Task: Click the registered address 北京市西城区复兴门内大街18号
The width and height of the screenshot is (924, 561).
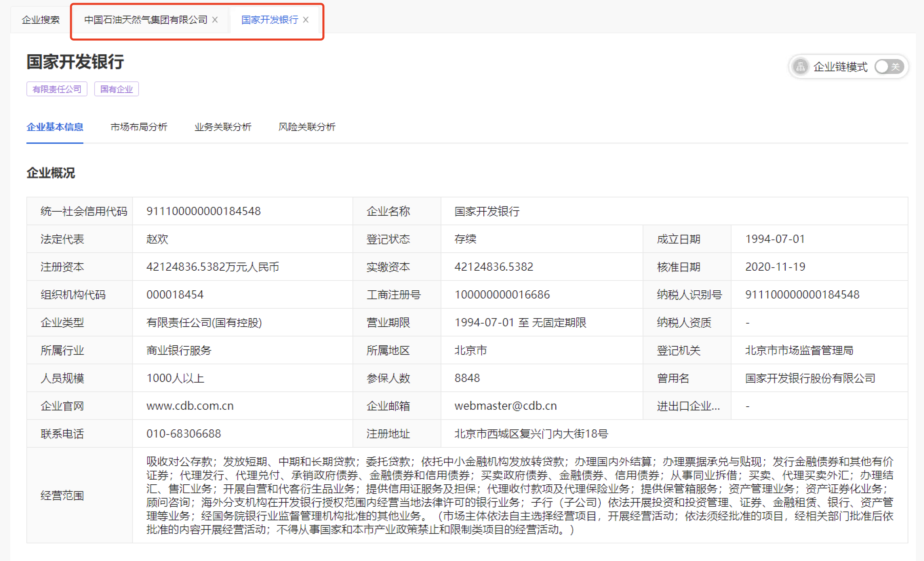Action: (531, 433)
